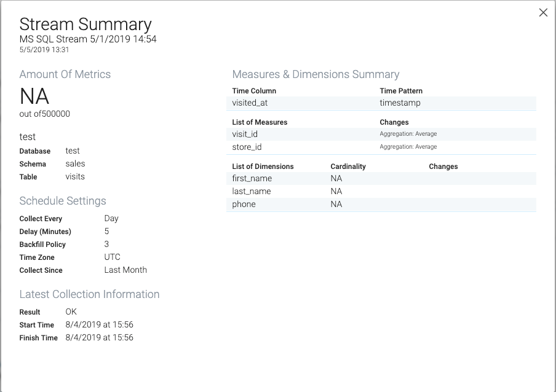Click the Table visits value
The height and width of the screenshot is (392, 556).
click(x=75, y=177)
